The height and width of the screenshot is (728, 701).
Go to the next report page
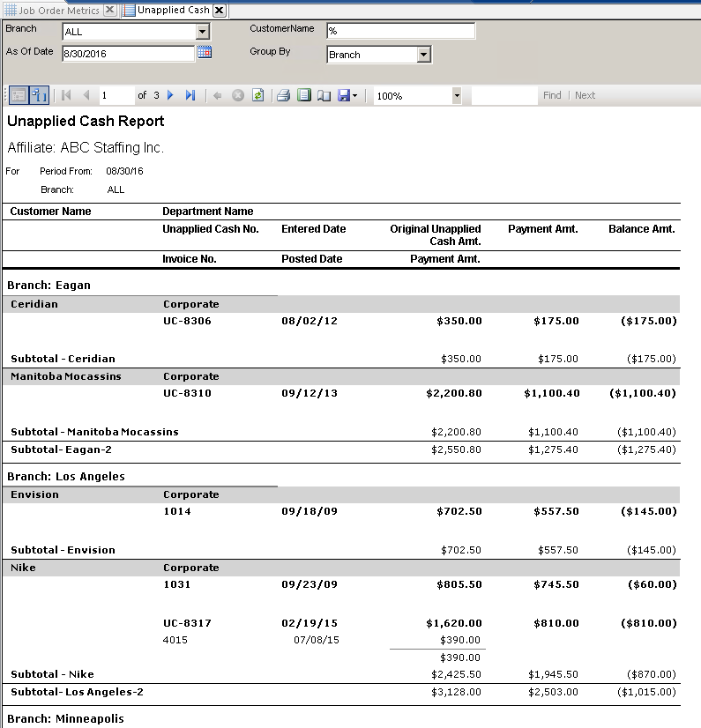coord(171,95)
